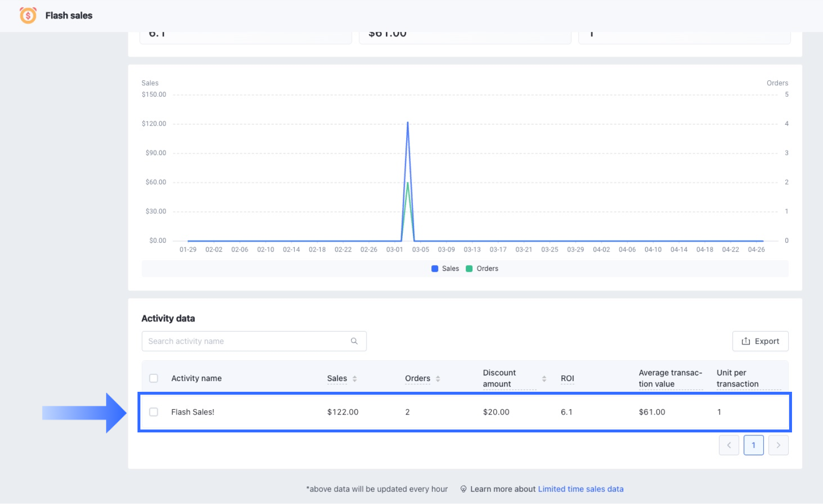Image resolution: width=823 pixels, height=504 pixels.
Task: Click the $61.00 average transaction cell
Action: (x=652, y=412)
